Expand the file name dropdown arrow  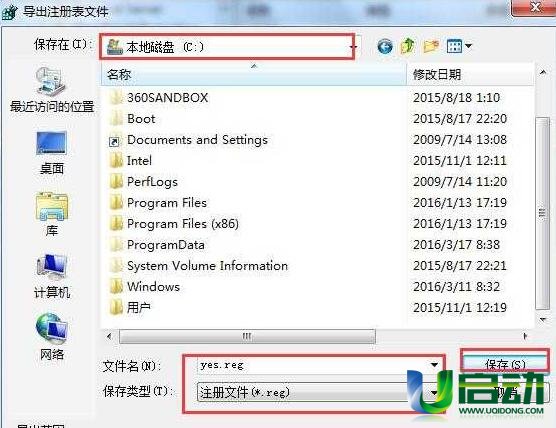434,365
